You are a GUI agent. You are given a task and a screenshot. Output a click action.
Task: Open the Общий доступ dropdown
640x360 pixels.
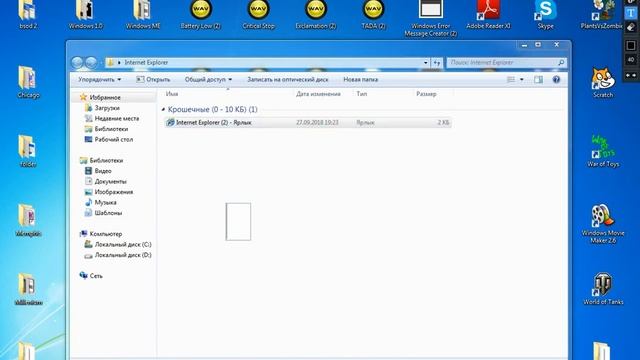tap(208, 80)
